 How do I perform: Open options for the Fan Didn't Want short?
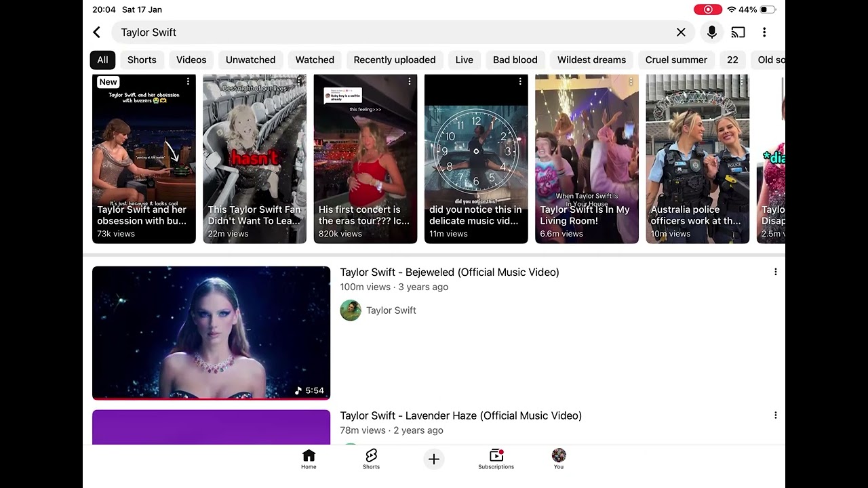(298, 81)
